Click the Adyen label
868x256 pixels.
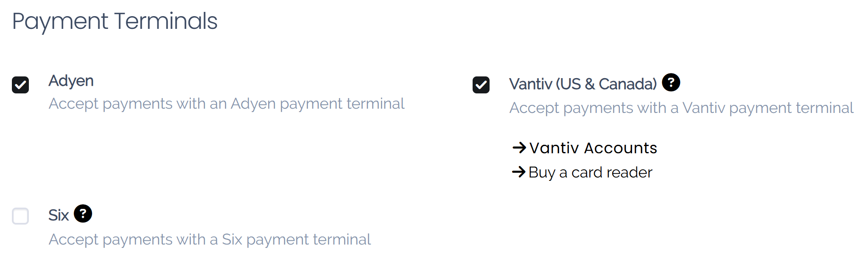(71, 81)
